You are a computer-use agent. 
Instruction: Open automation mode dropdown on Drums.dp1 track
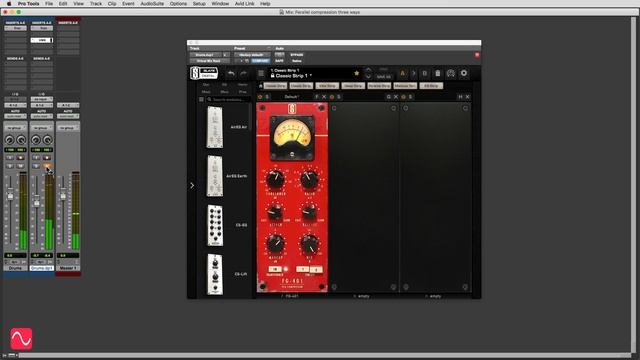[42, 116]
